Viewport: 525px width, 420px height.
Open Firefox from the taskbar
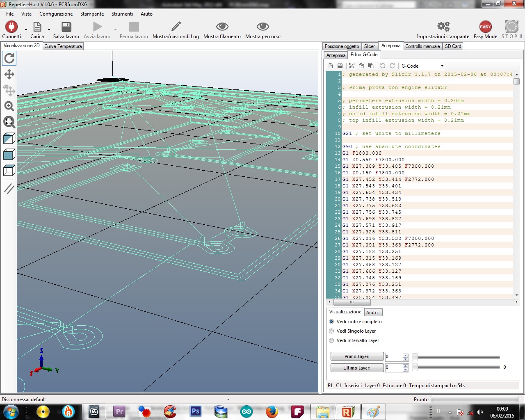272,411
